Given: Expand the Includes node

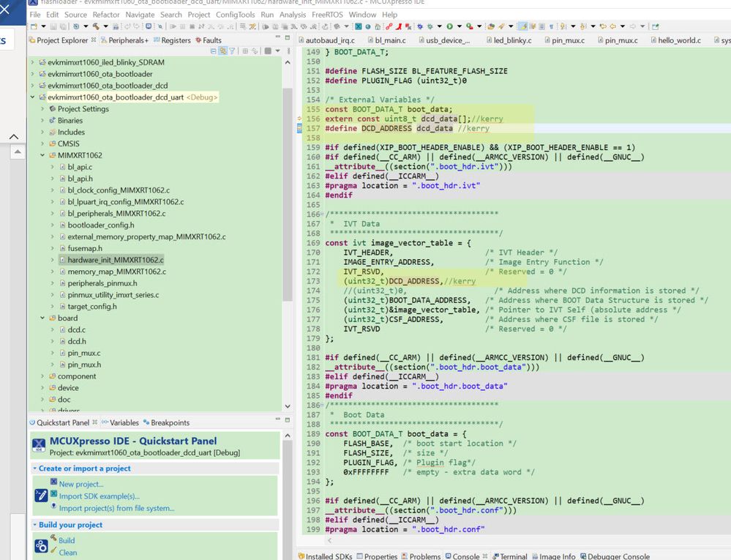Looking at the screenshot, I should point(42,132).
